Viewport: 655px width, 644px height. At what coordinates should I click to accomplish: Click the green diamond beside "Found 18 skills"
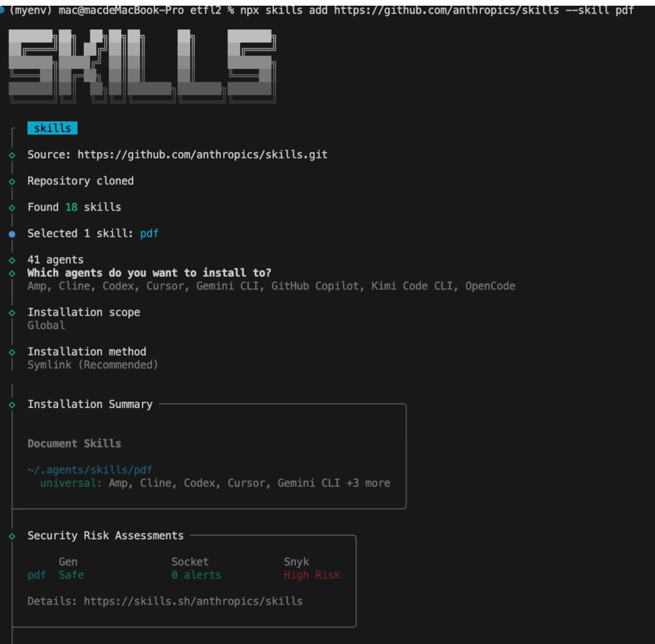pos(12,208)
